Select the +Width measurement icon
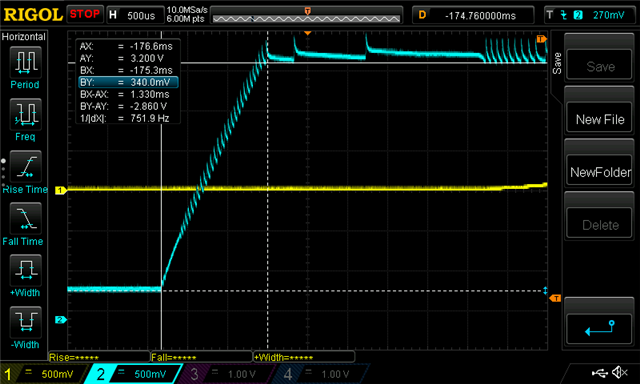The width and height of the screenshot is (640, 384). click(x=25, y=270)
